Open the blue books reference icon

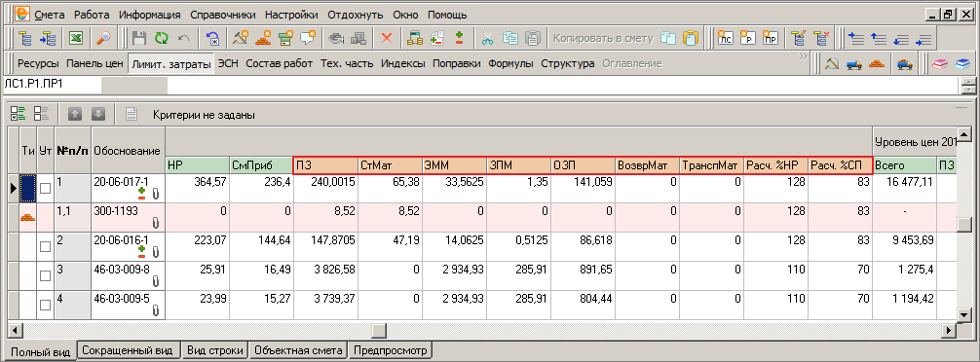pos(962,63)
